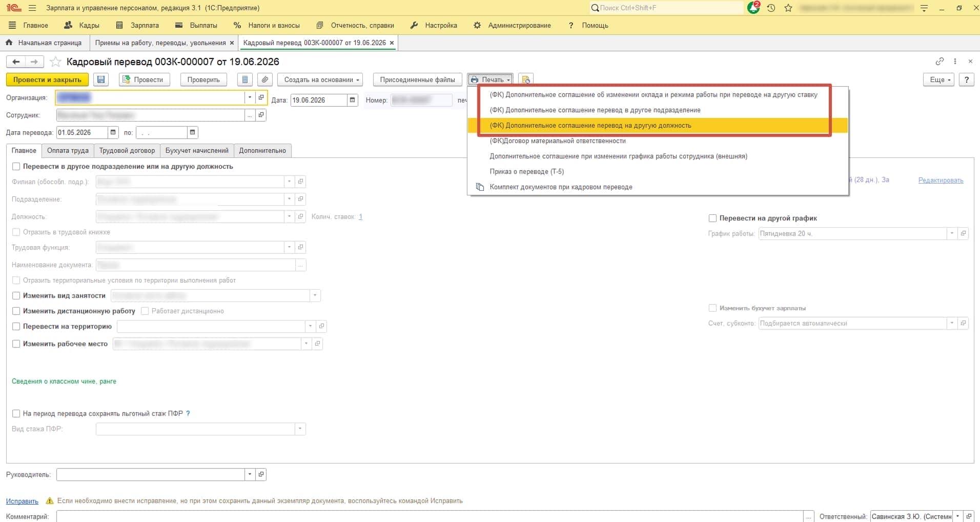Open the Филиал record with its open icon
The width and height of the screenshot is (980, 522).
point(301,182)
